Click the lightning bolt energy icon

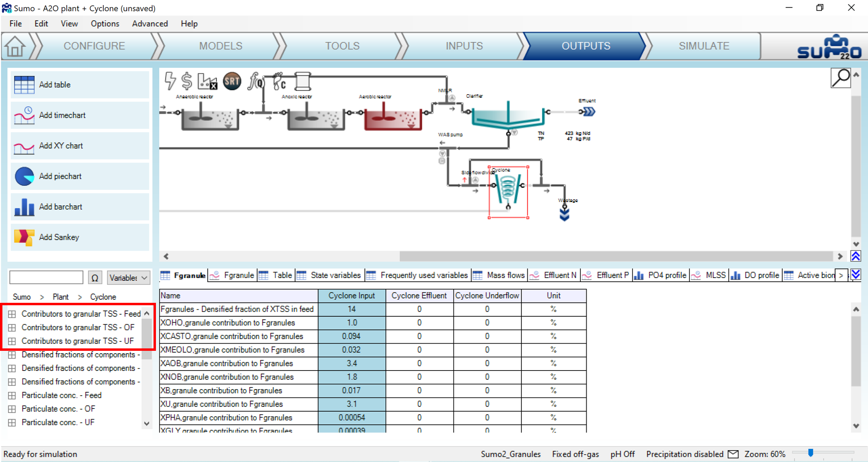pyautogui.click(x=170, y=81)
